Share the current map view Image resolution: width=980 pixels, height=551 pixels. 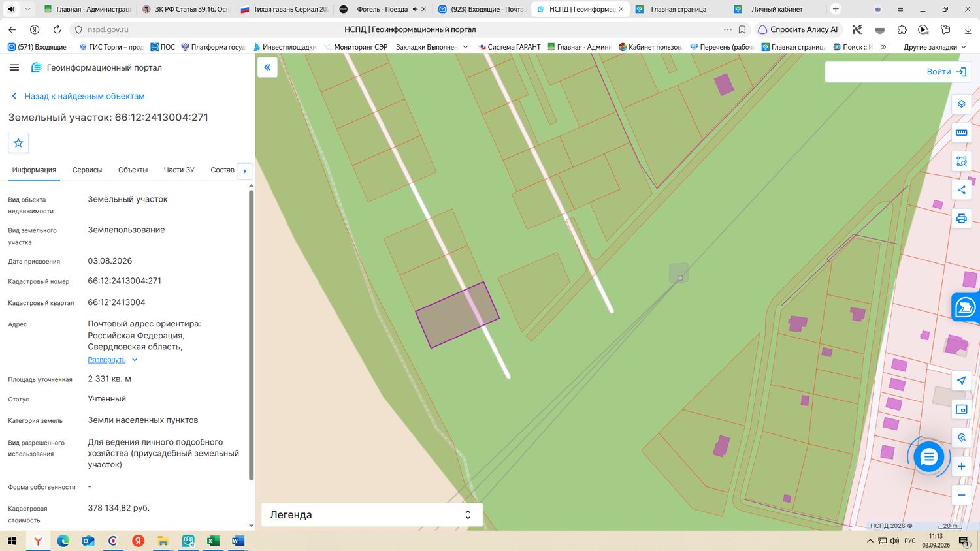961,190
